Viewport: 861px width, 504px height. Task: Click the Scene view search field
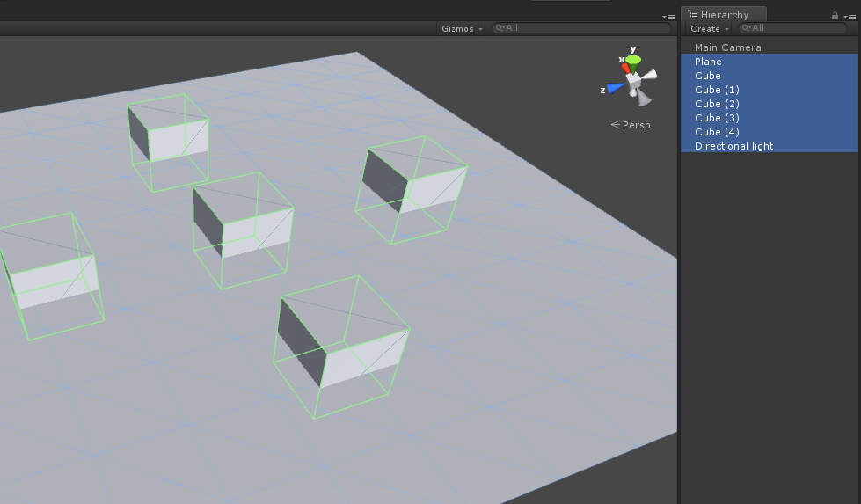click(581, 28)
